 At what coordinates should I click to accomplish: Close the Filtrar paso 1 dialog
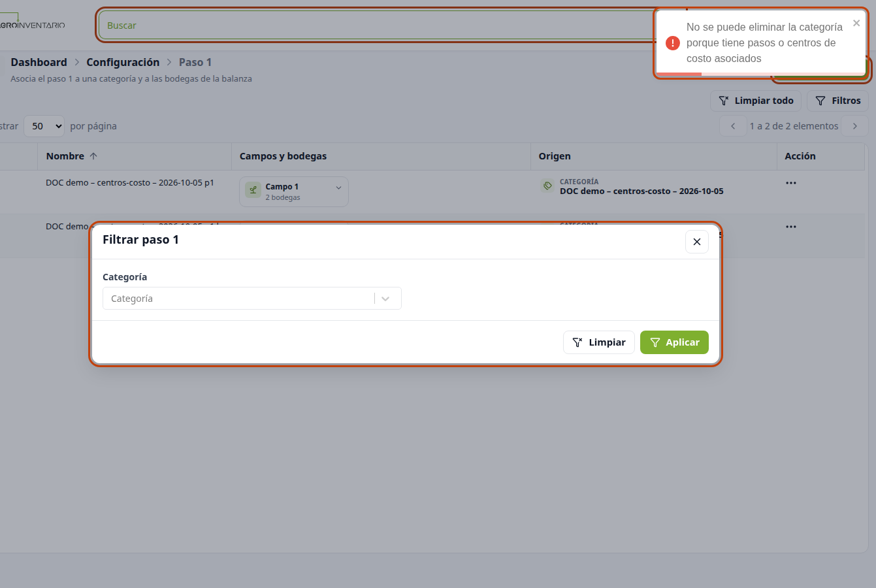click(x=697, y=242)
